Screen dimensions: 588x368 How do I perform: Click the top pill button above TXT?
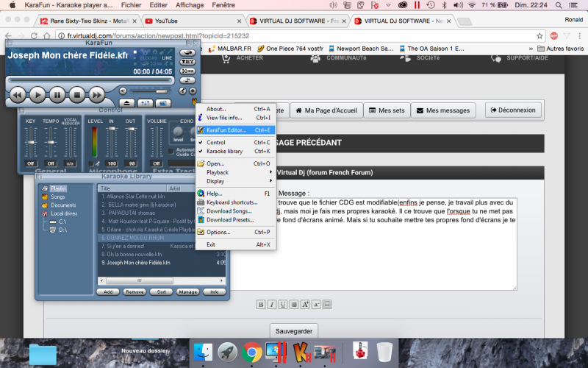tap(187, 52)
